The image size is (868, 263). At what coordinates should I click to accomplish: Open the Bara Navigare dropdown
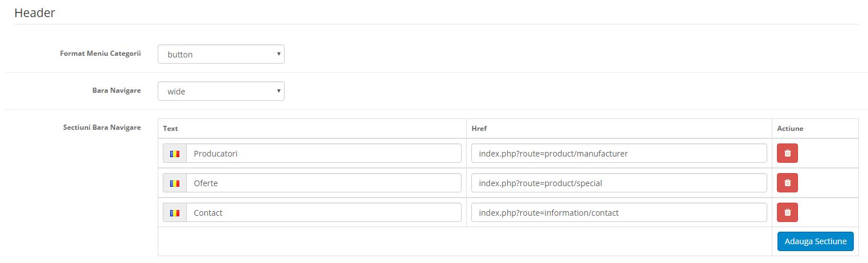221,91
